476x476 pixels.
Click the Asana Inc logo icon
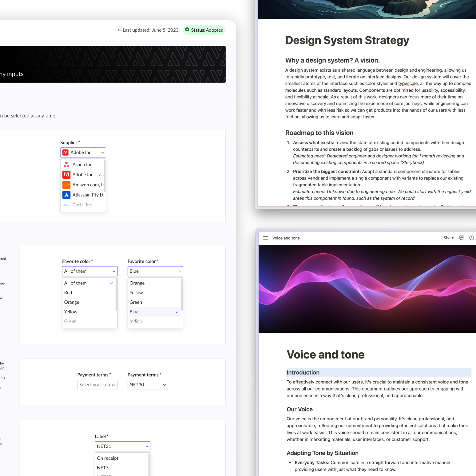point(66,165)
